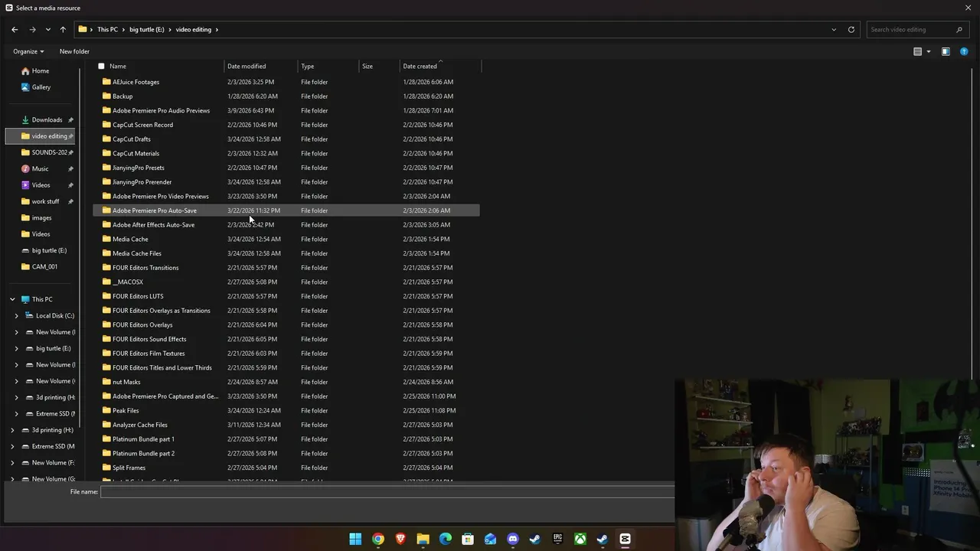Open Microsoft Store from the taskbar
The image size is (980, 551).
468,539
